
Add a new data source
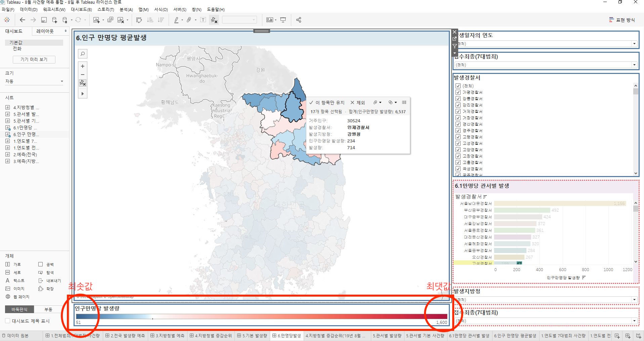54,20
